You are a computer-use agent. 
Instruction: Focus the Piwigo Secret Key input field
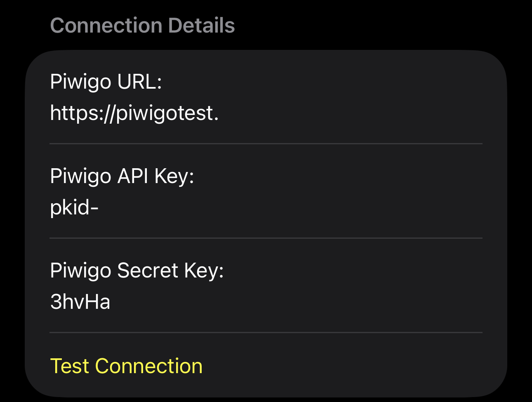pyautogui.click(x=266, y=302)
